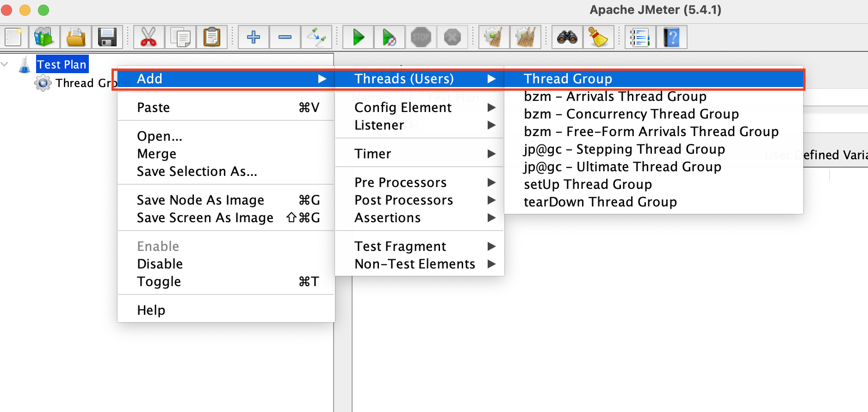The image size is (868, 412).
Task: Start test with no pauses icon
Action: tap(390, 37)
